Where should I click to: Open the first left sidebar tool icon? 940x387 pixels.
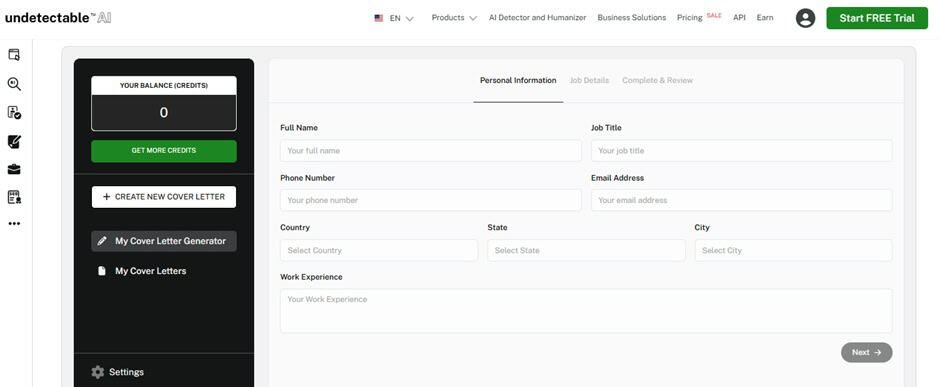14,55
